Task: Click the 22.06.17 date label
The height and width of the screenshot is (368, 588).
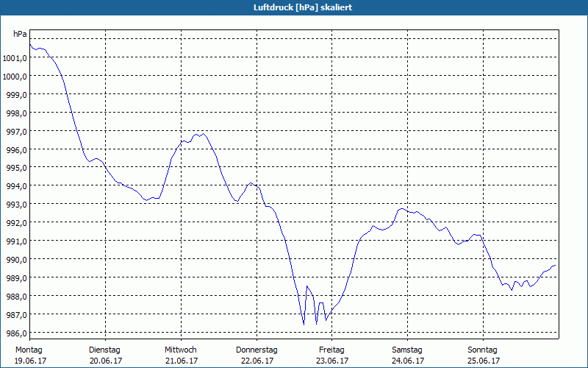Action: click(257, 361)
